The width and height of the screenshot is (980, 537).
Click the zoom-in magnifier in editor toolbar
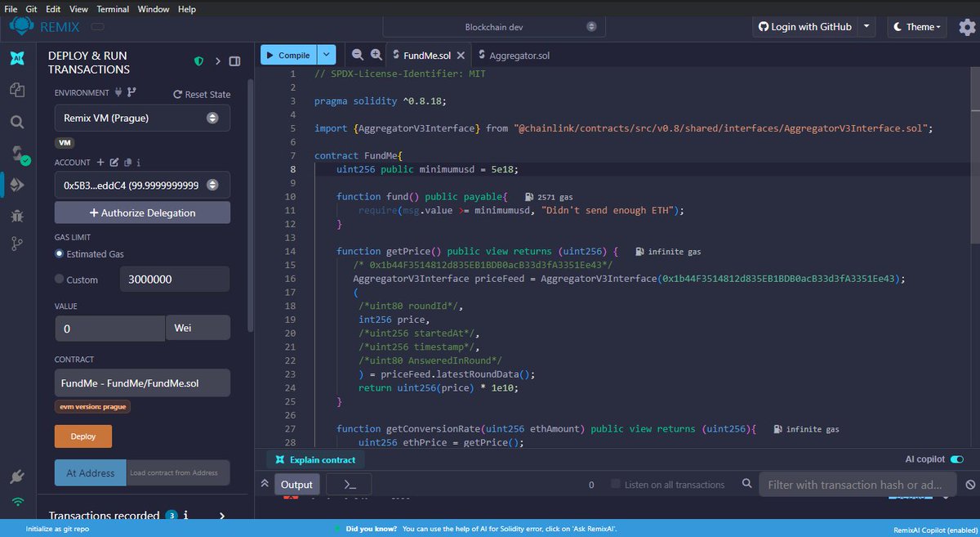tap(375, 55)
